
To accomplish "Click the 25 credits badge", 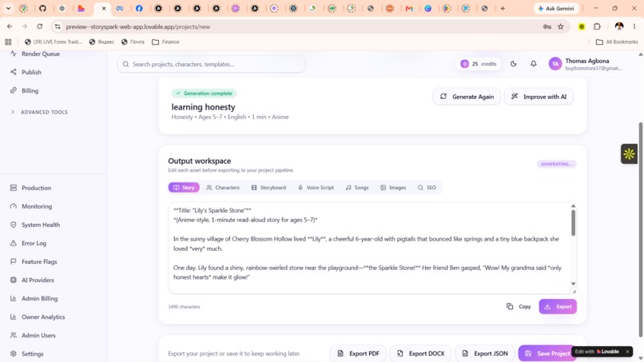I will (x=479, y=64).
